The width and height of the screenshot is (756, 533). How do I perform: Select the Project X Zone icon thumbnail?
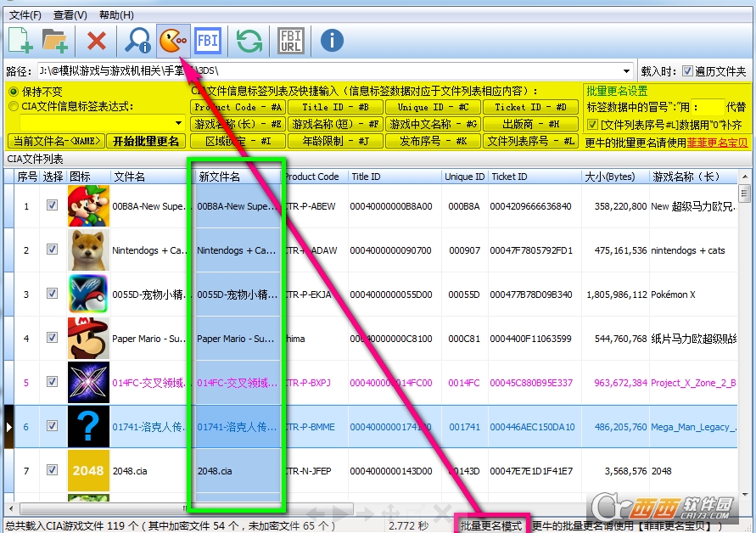click(x=89, y=382)
